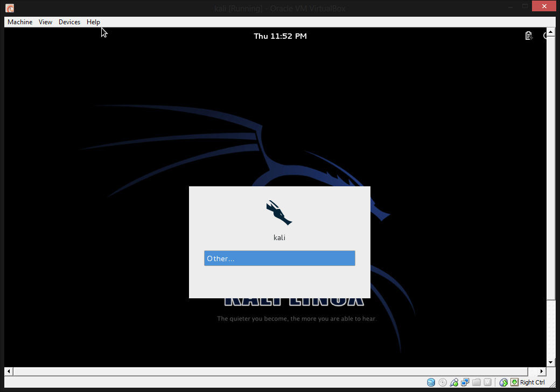This screenshot has width=560, height=392.
Task: Close the VirtualBox window
Action: click(x=544, y=6)
